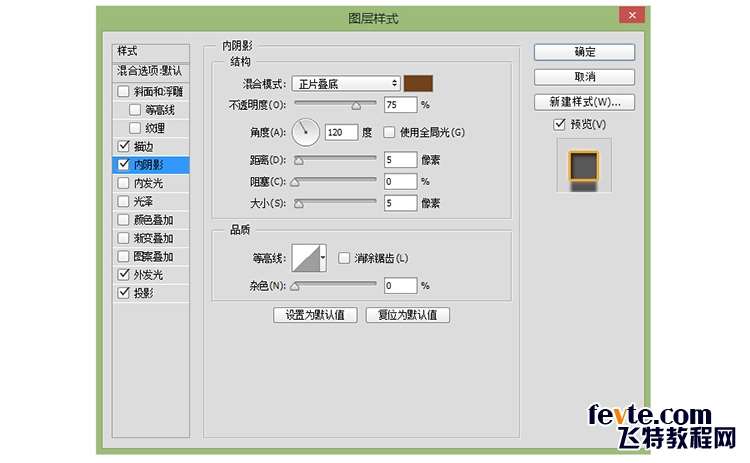Click the 不透明度 opacity slider
750x463 pixels.
(335, 104)
